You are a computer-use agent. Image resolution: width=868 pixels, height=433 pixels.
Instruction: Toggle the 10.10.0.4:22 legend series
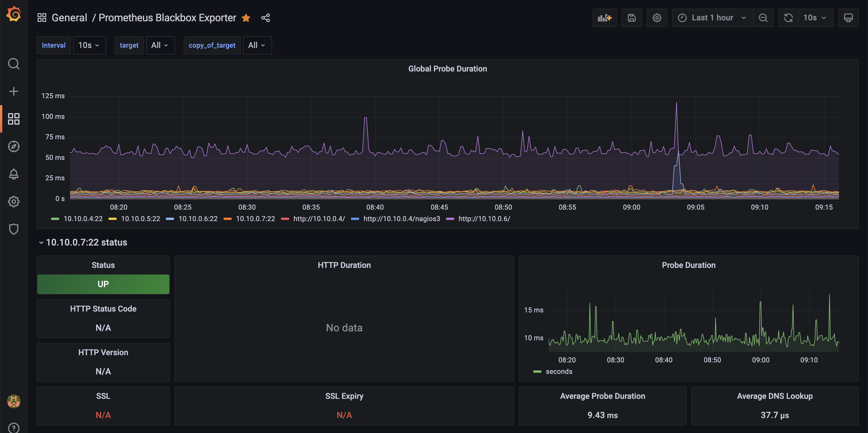click(83, 219)
